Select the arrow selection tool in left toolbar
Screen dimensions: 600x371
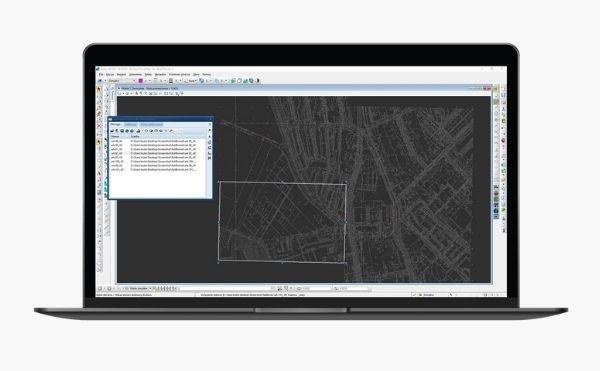(99, 89)
